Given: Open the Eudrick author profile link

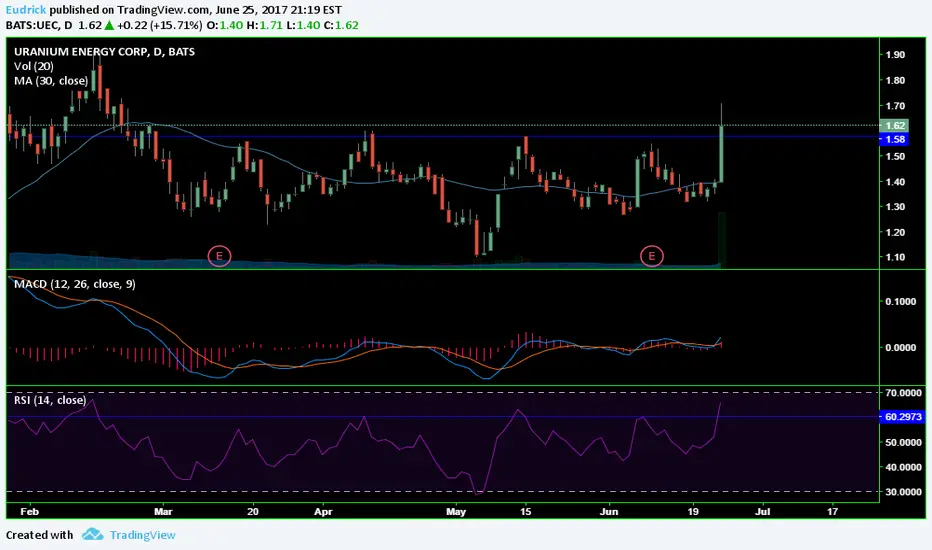Looking at the screenshot, I should tap(26, 10).
